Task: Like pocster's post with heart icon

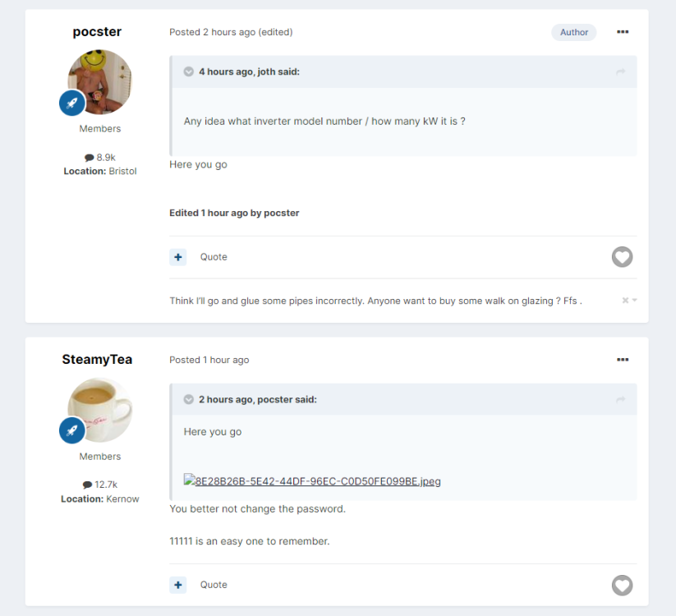Action: 622,257
